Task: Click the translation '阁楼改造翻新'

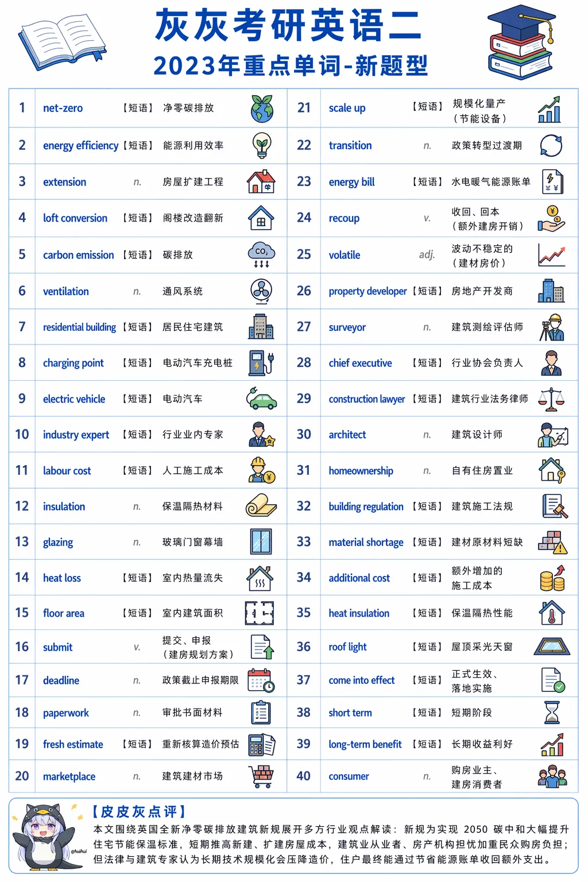Action: click(x=193, y=218)
